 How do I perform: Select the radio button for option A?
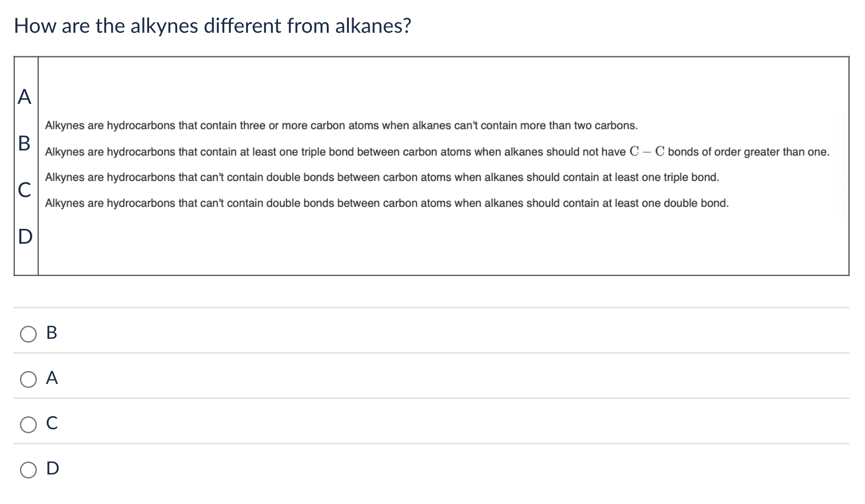[x=28, y=379]
